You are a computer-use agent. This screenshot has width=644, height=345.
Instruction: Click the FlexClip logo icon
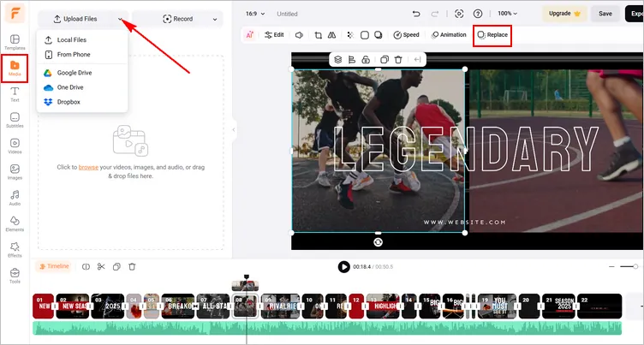pyautogui.click(x=15, y=14)
